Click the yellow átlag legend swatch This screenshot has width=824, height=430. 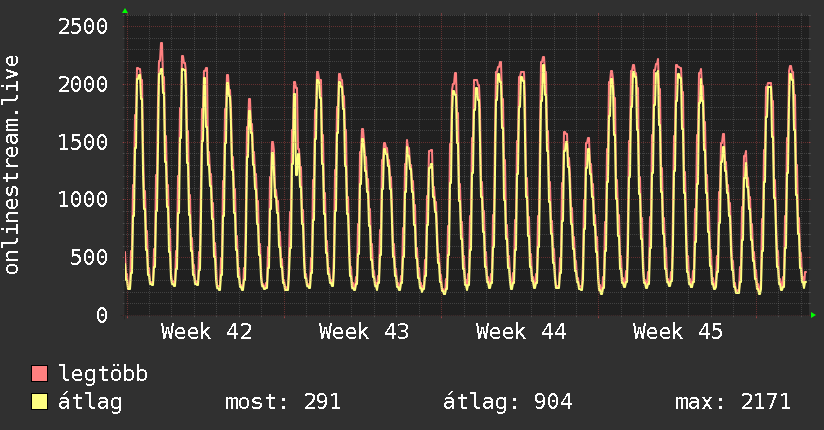point(39,402)
